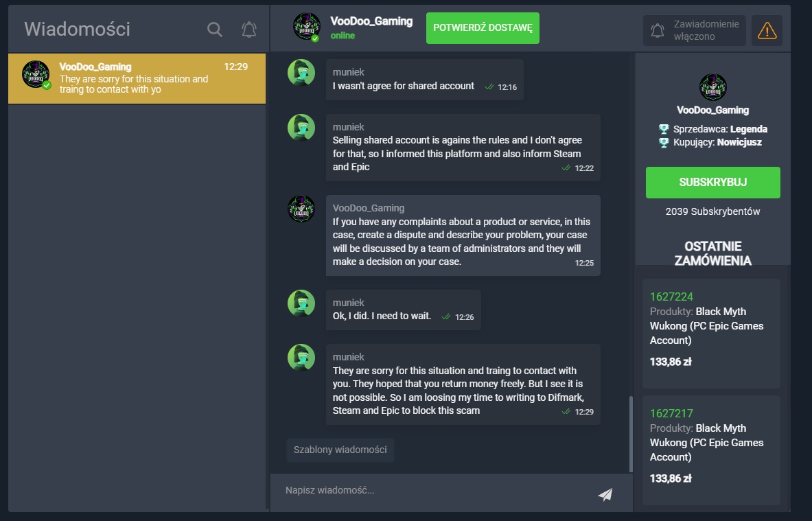Open order number 1627224
The width and height of the screenshot is (812, 521).
coord(671,297)
